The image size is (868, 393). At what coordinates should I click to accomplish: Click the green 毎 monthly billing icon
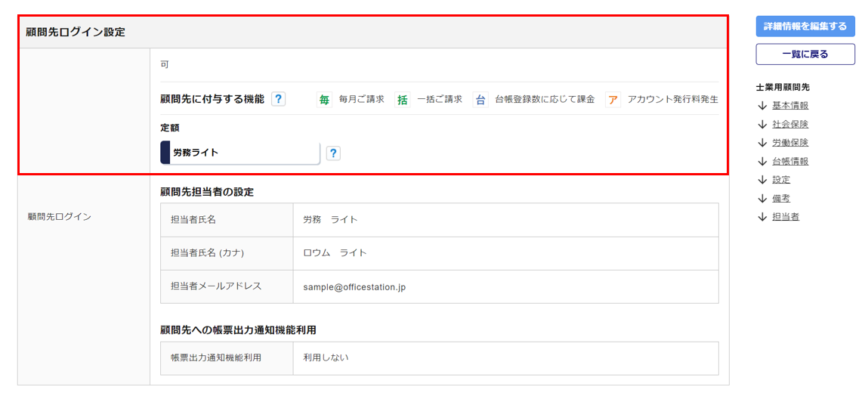[324, 101]
